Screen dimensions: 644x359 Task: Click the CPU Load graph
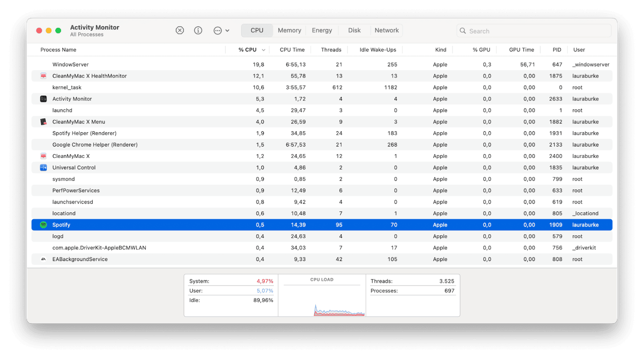click(322, 298)
